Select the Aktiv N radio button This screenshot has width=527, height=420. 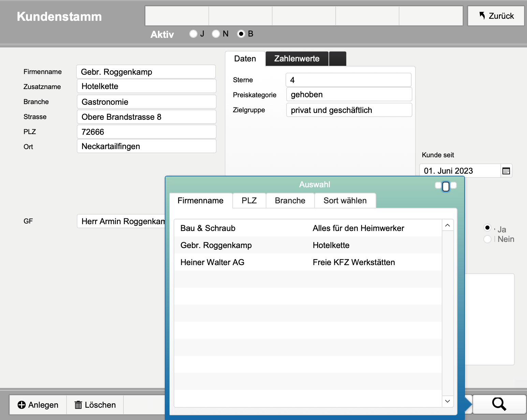coord(216,34)
